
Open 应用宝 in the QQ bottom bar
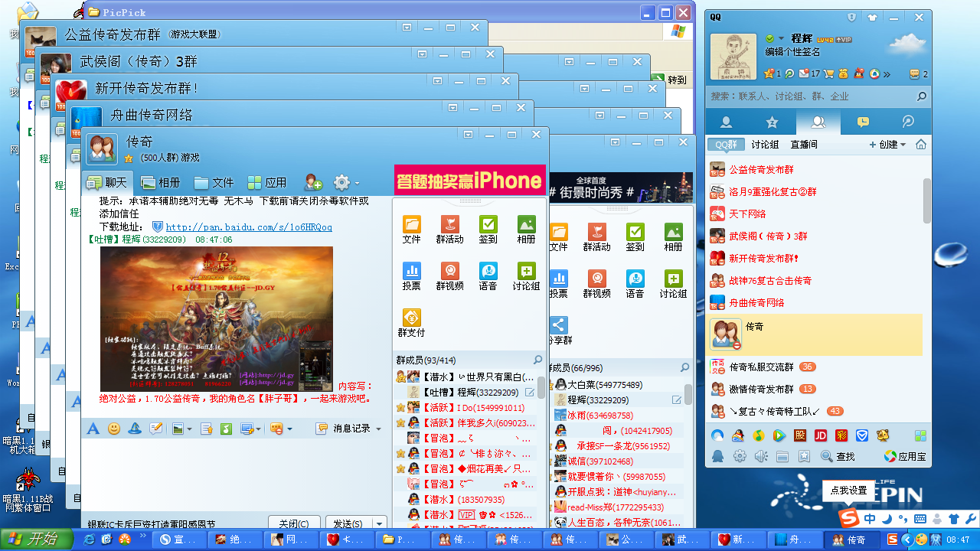click(905, 456)
